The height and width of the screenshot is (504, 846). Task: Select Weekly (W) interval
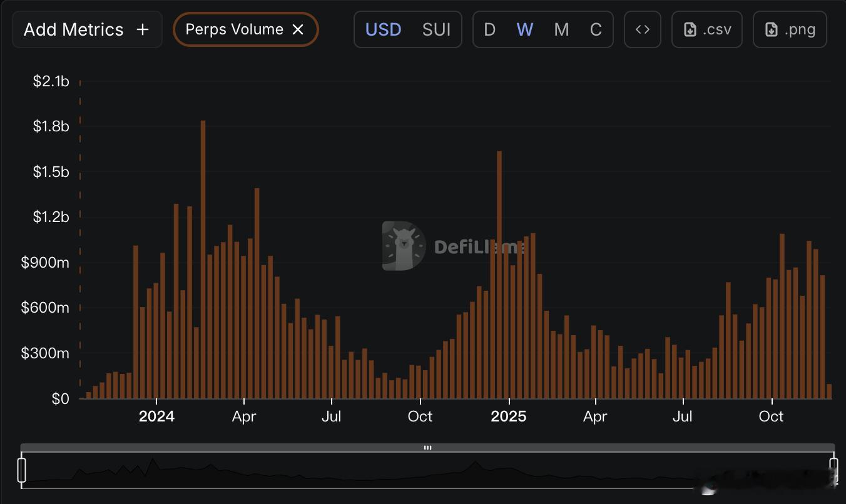click(x=524, y=29)
